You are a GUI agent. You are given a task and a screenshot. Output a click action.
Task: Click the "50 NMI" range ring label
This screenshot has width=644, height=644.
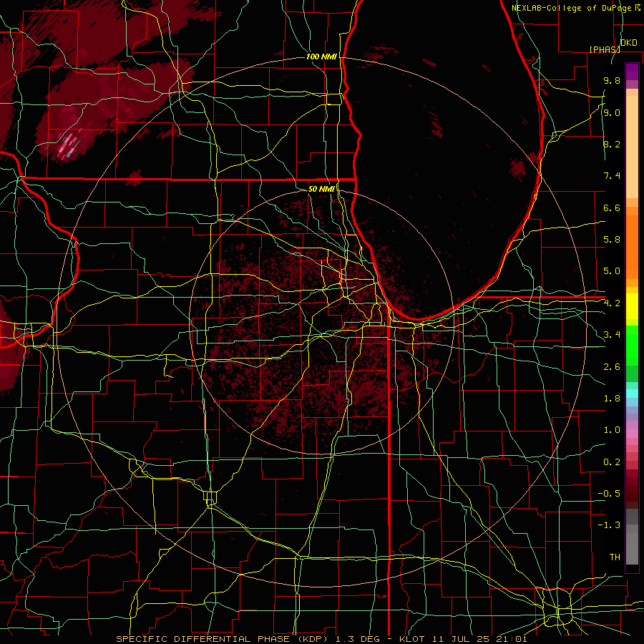pos(321,189)
